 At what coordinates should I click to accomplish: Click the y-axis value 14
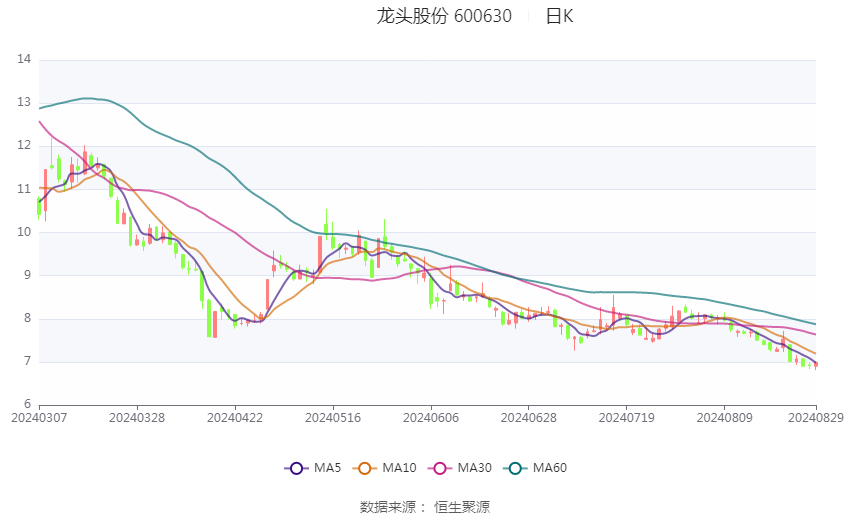[24, 59]
